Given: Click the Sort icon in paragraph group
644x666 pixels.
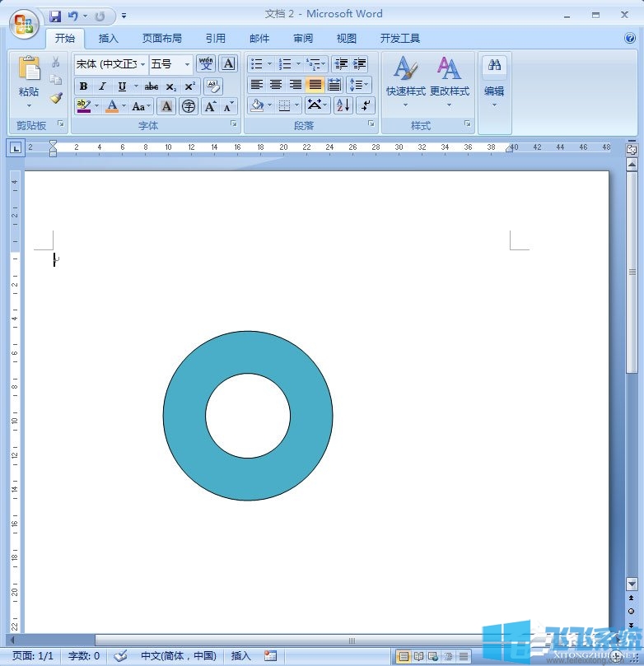Looking at the screenshot, I should coord(343,105).
